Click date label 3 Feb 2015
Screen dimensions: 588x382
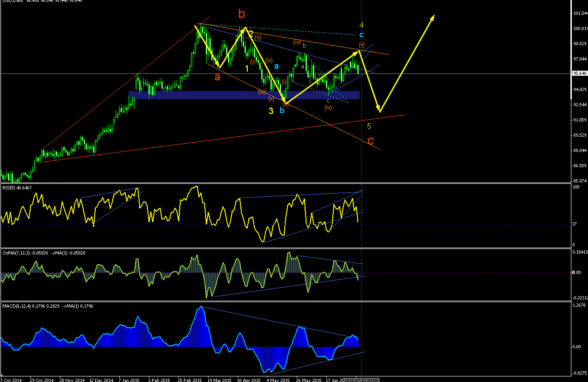click(159, 380)
